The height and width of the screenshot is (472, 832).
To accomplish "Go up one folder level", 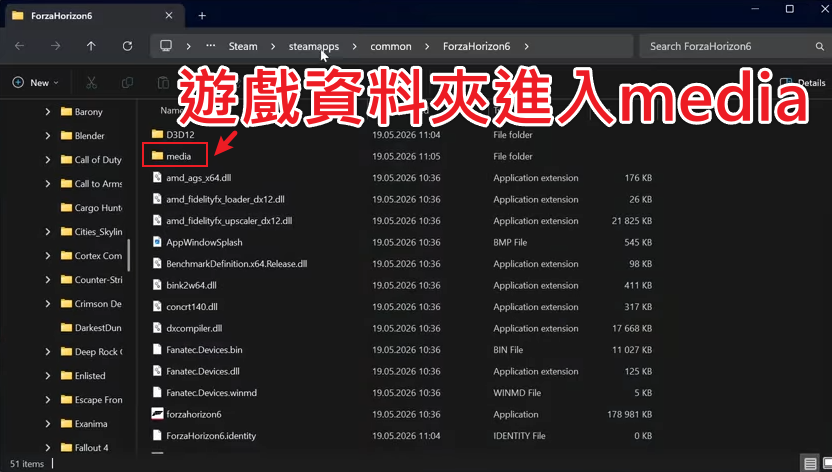I will (91, 46).
